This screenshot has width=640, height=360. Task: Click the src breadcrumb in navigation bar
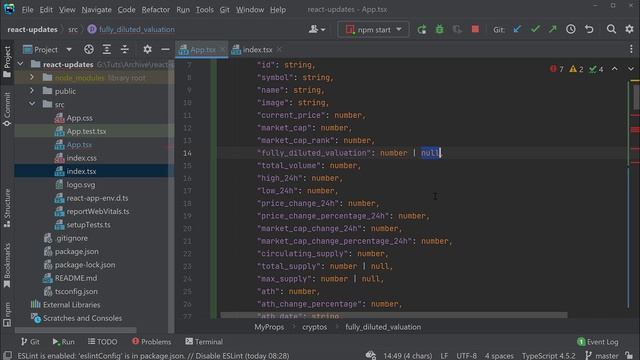pyautogui.click(x=73, y=29)
